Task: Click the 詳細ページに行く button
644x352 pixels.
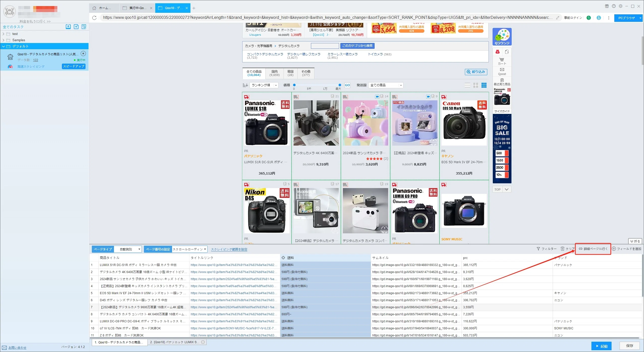Action: point(593,249)
